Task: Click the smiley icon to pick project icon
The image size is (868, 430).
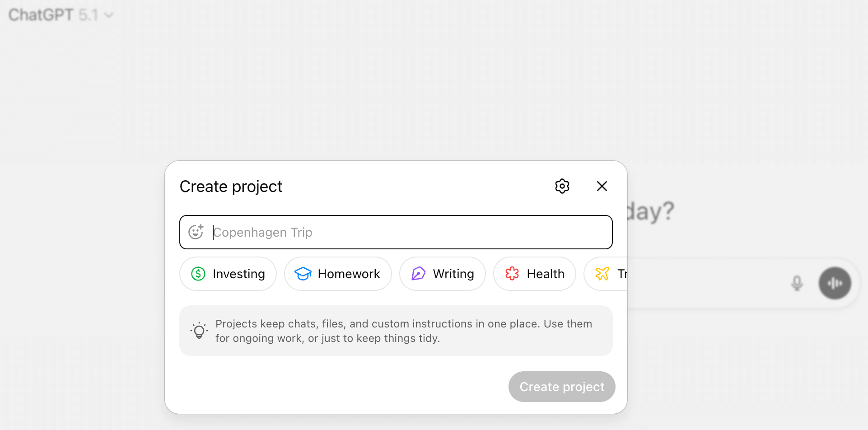Action: coord(196,232)
